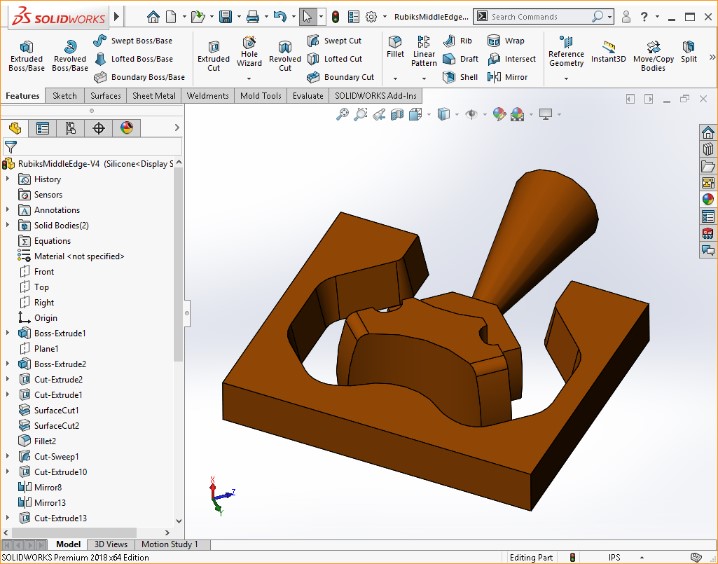Click the Rebuild traffic light icon
Screen dimensions: 718x564
point(336,17)
